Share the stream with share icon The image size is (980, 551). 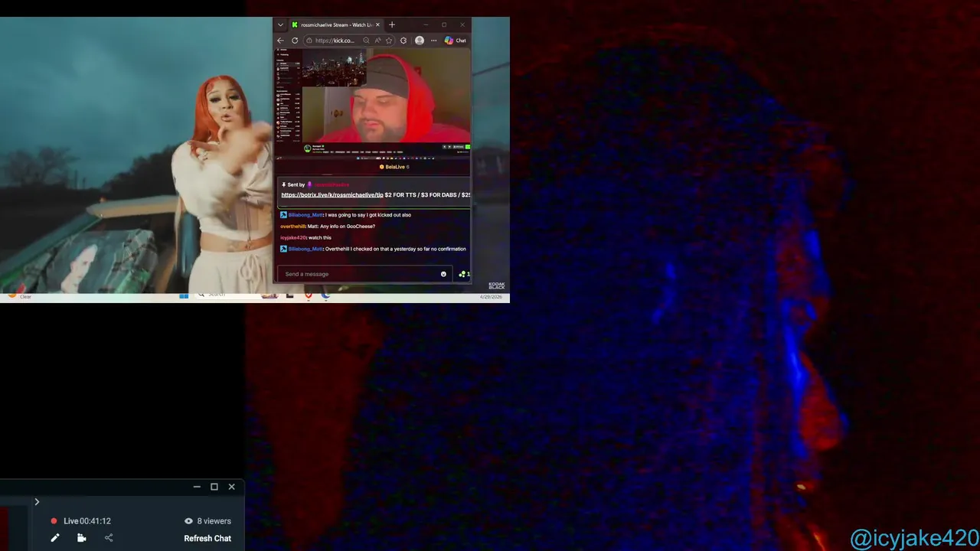pos(109,538)
